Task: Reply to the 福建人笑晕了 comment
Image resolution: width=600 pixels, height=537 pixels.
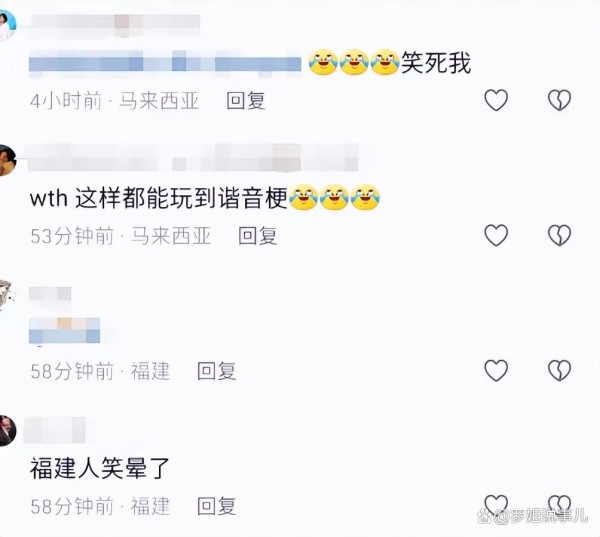Action: [217, 506]
